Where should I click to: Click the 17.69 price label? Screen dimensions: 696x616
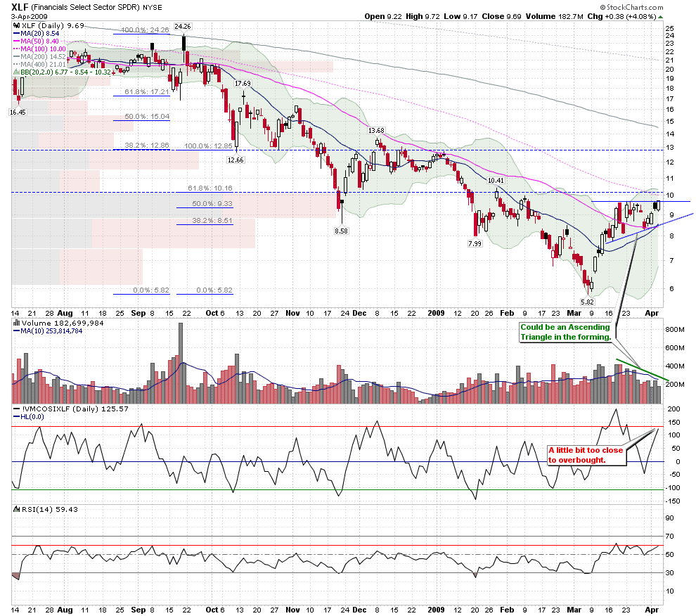point(243,84)
